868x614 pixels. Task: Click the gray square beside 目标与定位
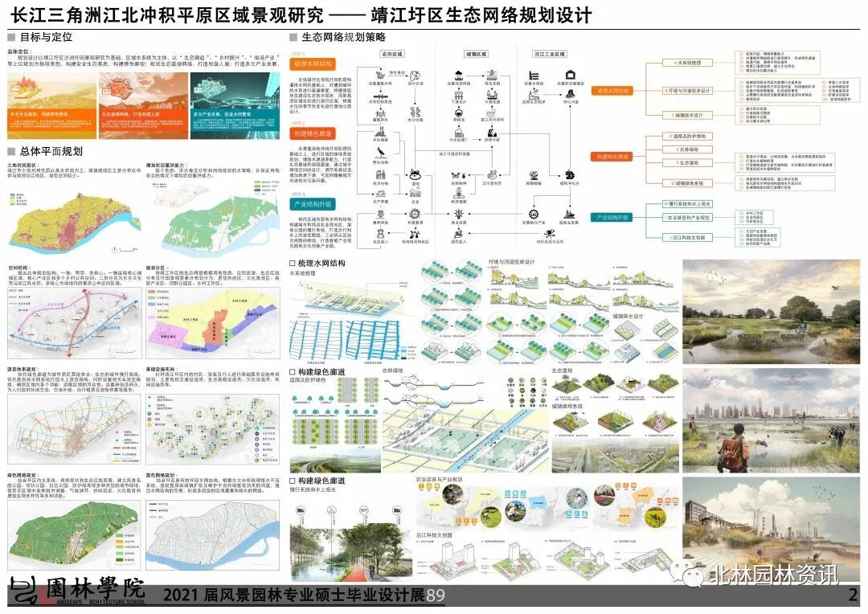point(11,37)
